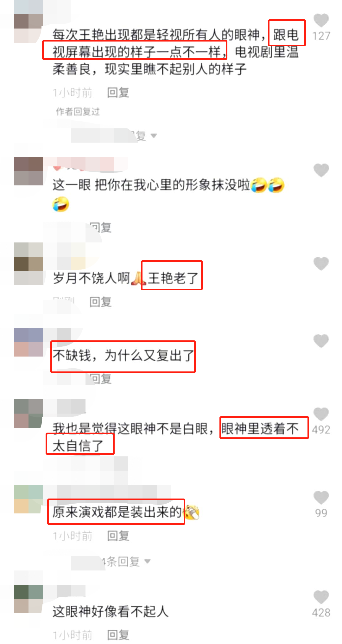
Task: Select the comment text 我也是觉得这眼神不是白眼
Action: (130, 429)
